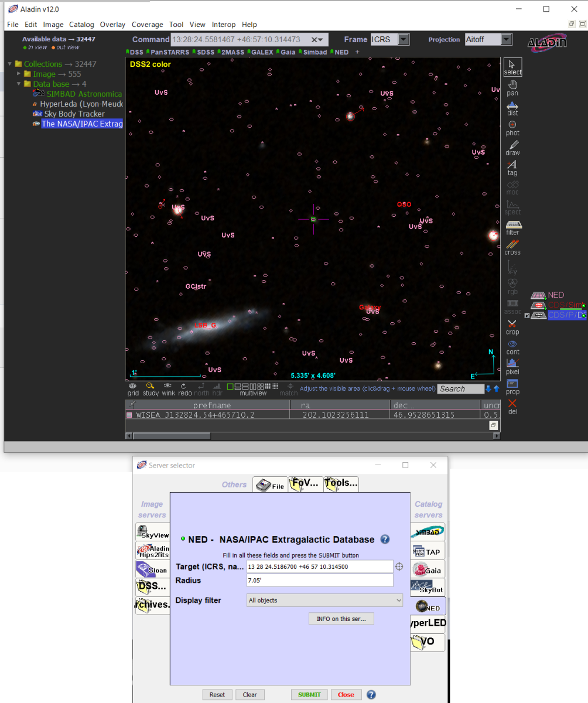Viewport: 588px width, 703px height.
Task: Toggle the CDS/P/DSS2 layer checkbox
Action: point(527,316)
